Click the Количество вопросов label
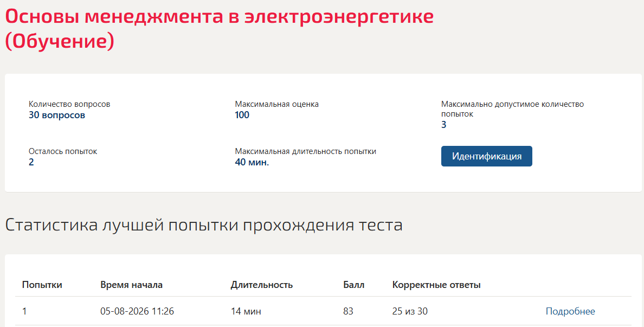The height and width of the screenshot is (327, 644). [x=69, y=104]
